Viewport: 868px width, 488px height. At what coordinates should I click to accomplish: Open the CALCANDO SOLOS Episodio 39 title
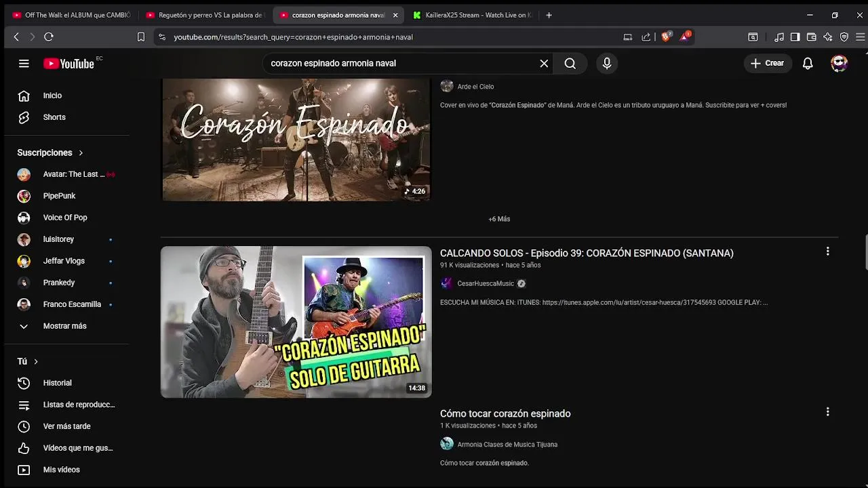[587, 253]
